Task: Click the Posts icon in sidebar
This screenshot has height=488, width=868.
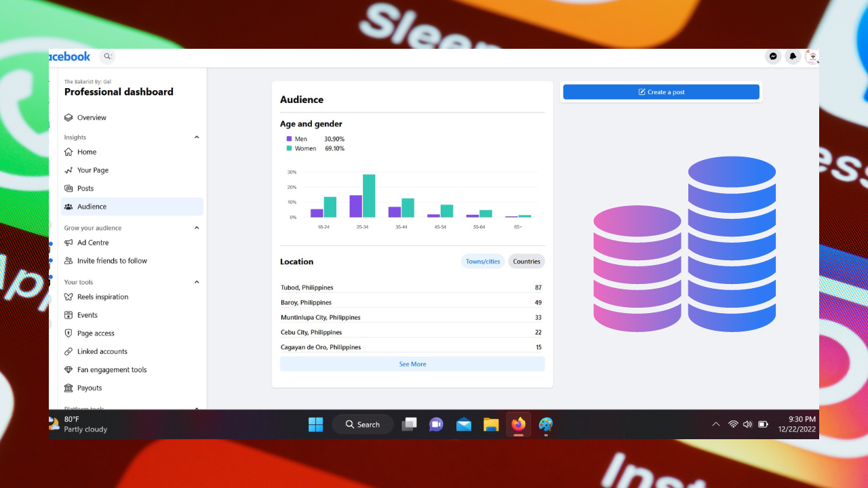Action: point(68,188)
